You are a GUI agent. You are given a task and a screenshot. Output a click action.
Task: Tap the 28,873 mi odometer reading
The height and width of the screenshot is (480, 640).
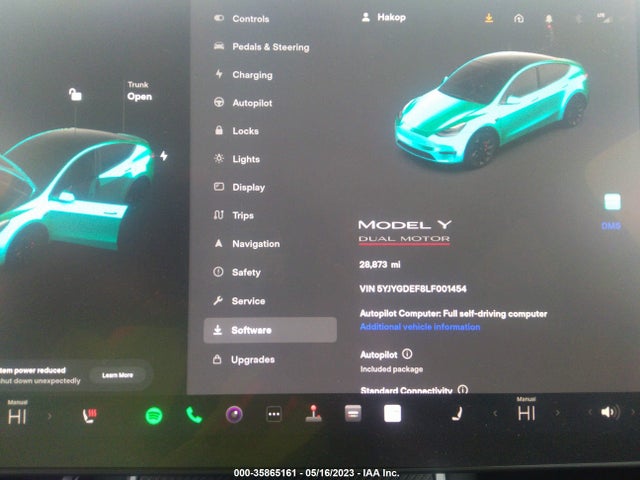coord(380,264)
